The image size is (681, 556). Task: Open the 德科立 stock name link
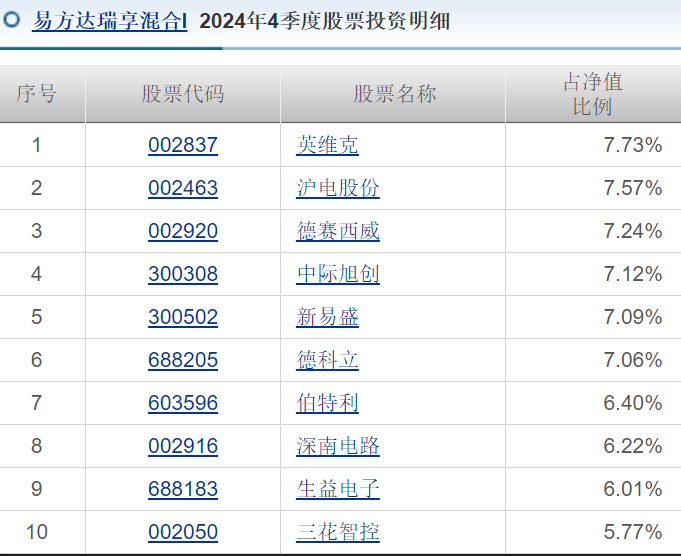point(327,360)
